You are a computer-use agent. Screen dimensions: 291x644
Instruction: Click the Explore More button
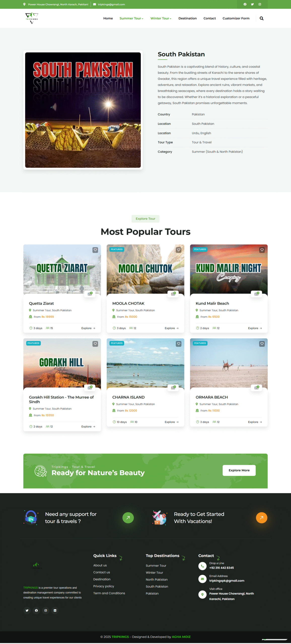pos(239,470)
